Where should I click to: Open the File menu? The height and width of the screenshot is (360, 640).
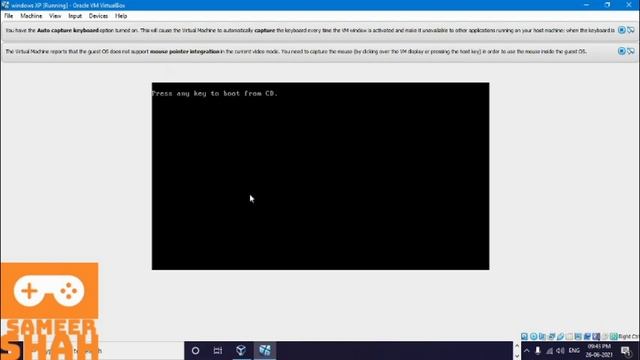(9, 16)
